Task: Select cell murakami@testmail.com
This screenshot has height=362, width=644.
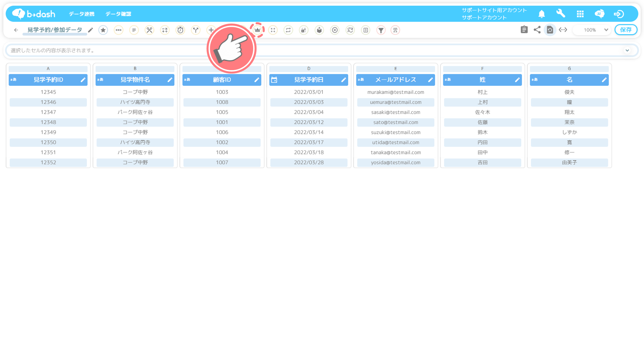Action: [395, 92]
